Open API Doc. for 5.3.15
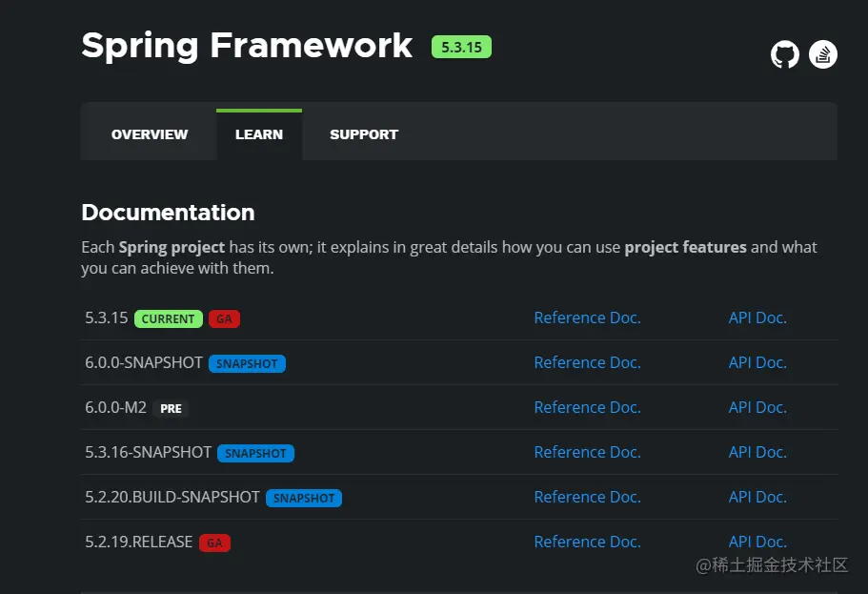The height and width of the screenshot is (594, 868). (x=757, y=318)
